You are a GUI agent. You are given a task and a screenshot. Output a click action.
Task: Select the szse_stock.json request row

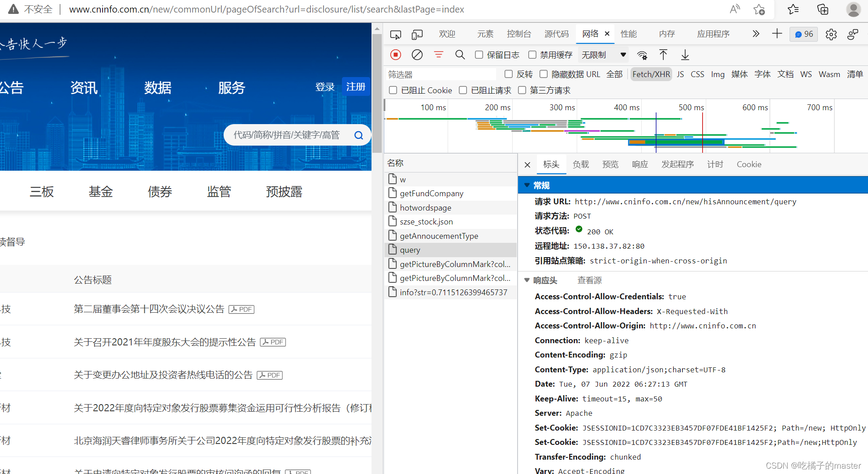[450, 222]
